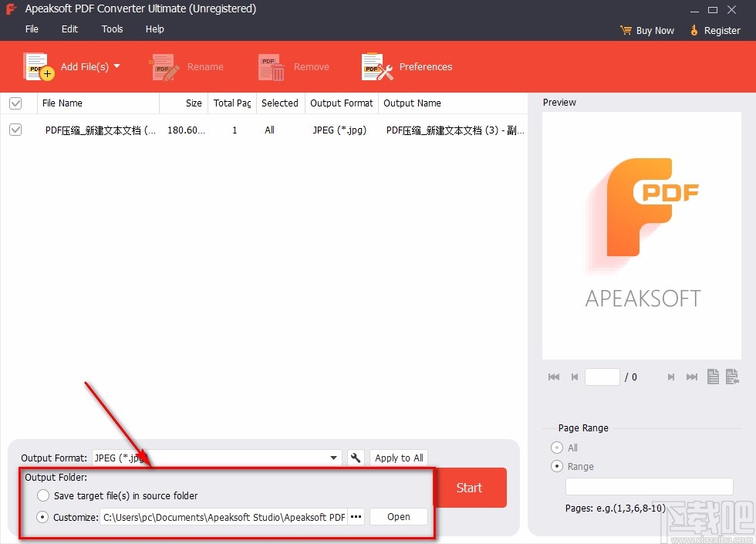Viewport: 756px width, 544px height.
Task: Open the Output Format dropdown
Action: coord(333,457)
